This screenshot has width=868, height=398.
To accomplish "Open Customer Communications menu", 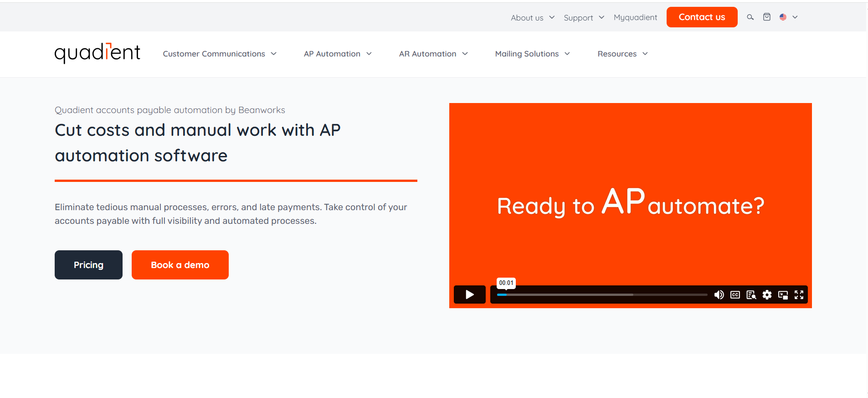I will point(214,54).
